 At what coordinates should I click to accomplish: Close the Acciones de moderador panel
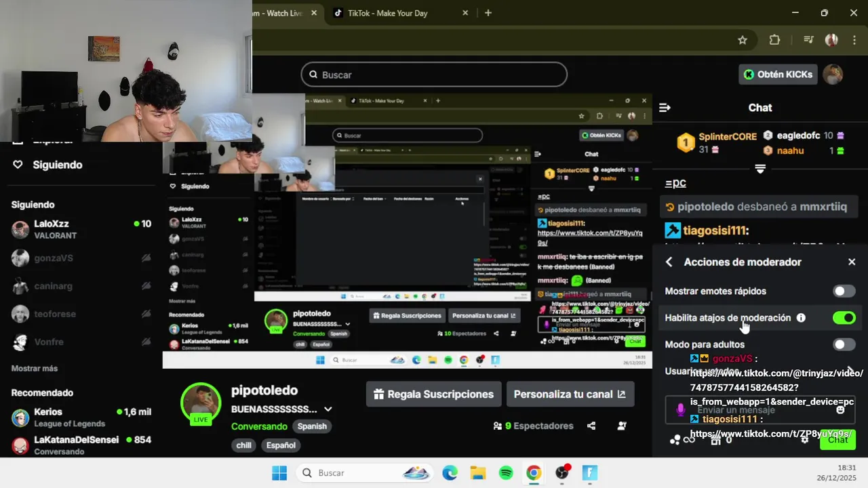click(x=852, y=262)
